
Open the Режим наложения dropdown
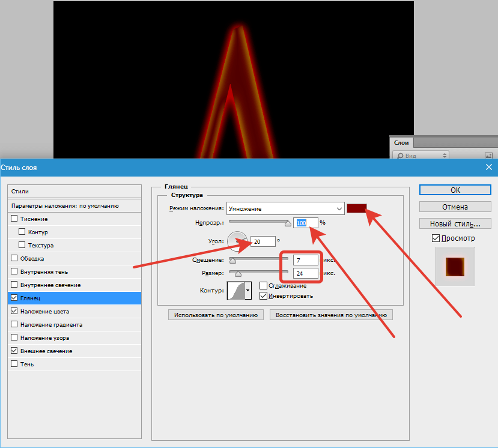coord(285,208)
